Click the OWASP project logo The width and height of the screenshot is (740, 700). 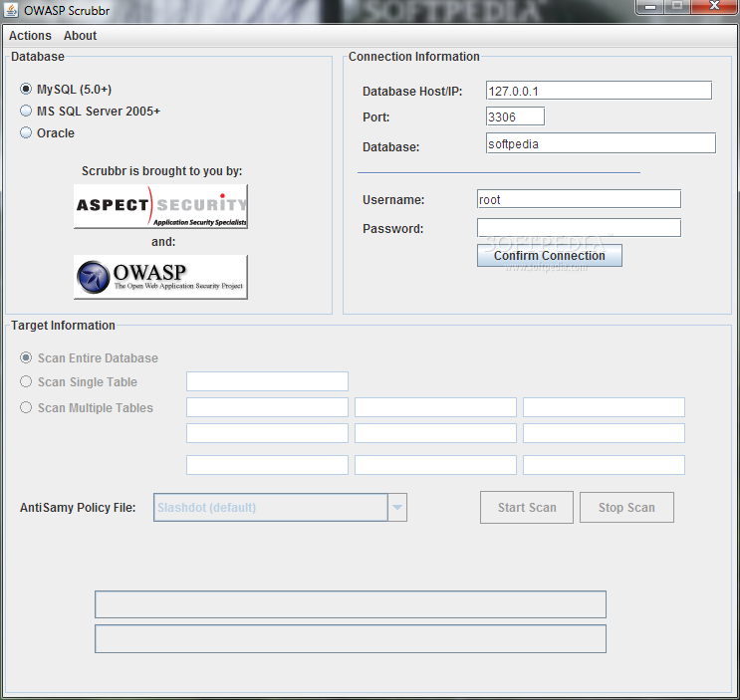coord(160,277)
